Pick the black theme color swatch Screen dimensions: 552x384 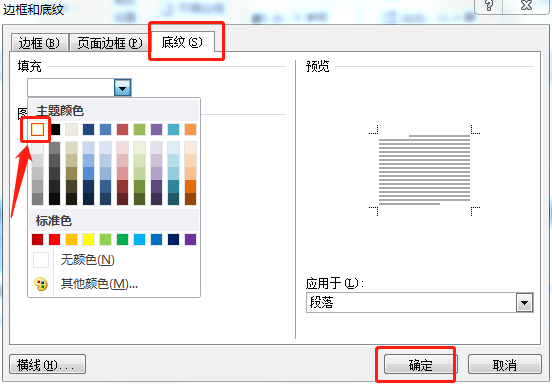tap(55, 129)
